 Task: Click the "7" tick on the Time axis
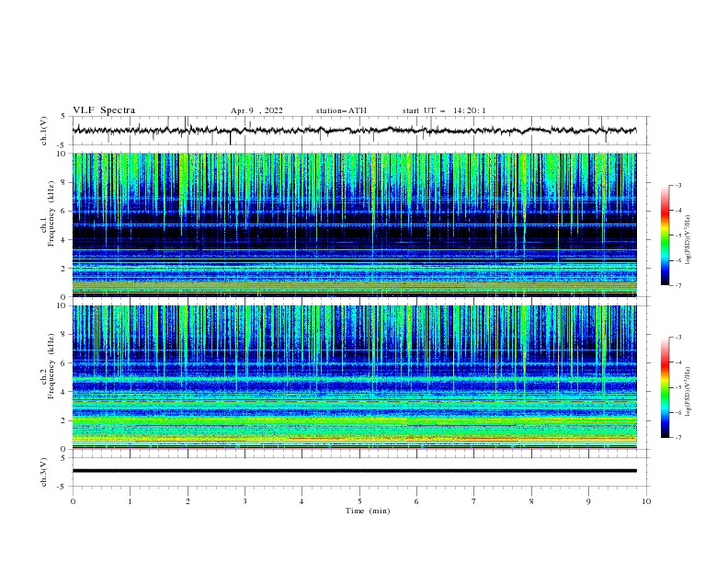[474, 501]
